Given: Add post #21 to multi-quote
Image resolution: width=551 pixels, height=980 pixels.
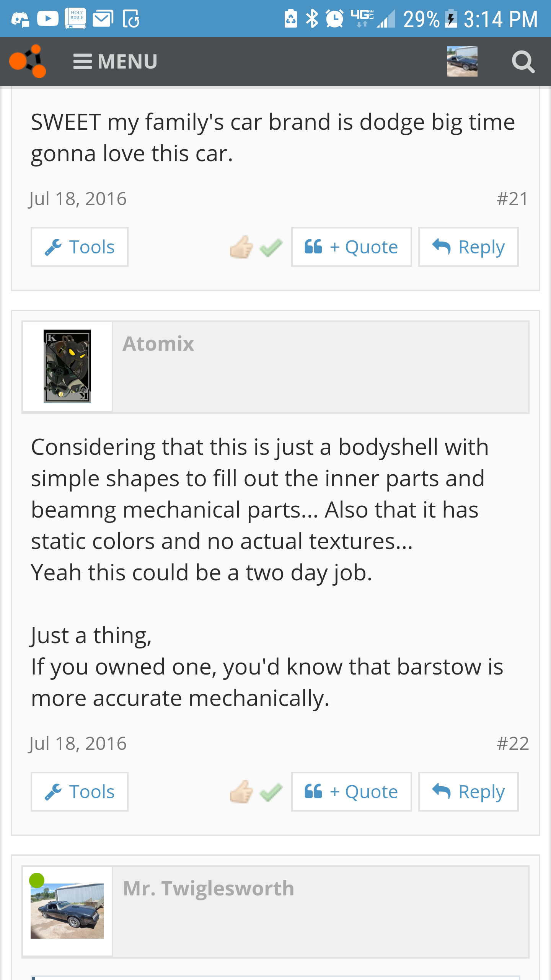Looking at the screenshot, I should click(351, 247).
